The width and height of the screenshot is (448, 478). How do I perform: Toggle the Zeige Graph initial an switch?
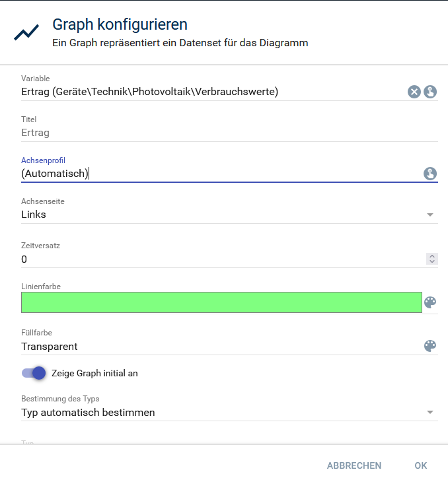[34, 373]
